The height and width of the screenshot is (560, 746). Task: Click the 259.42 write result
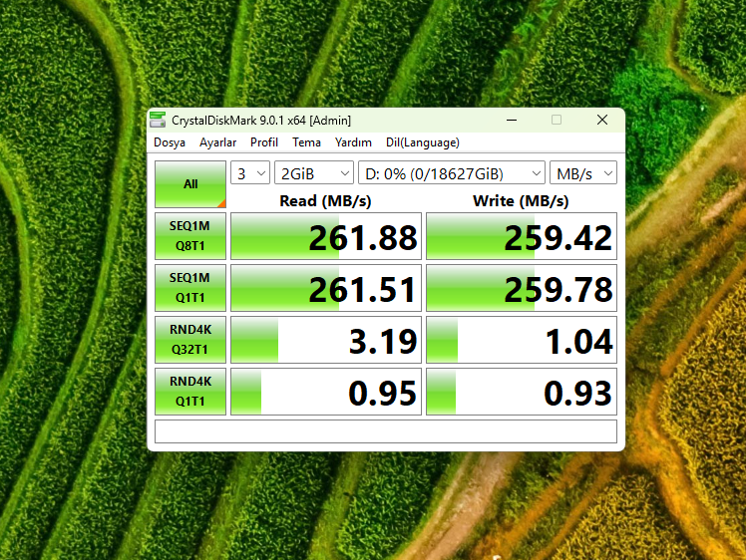[522, 236]
